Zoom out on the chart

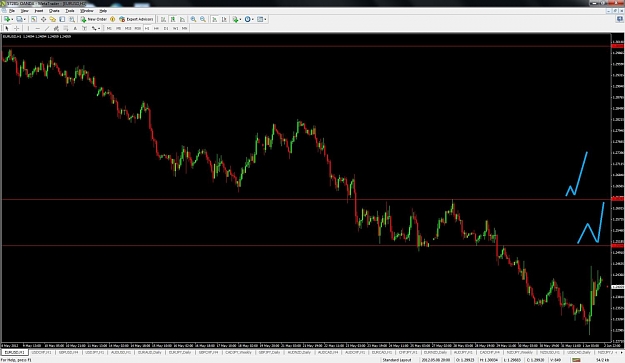[203, 19]
